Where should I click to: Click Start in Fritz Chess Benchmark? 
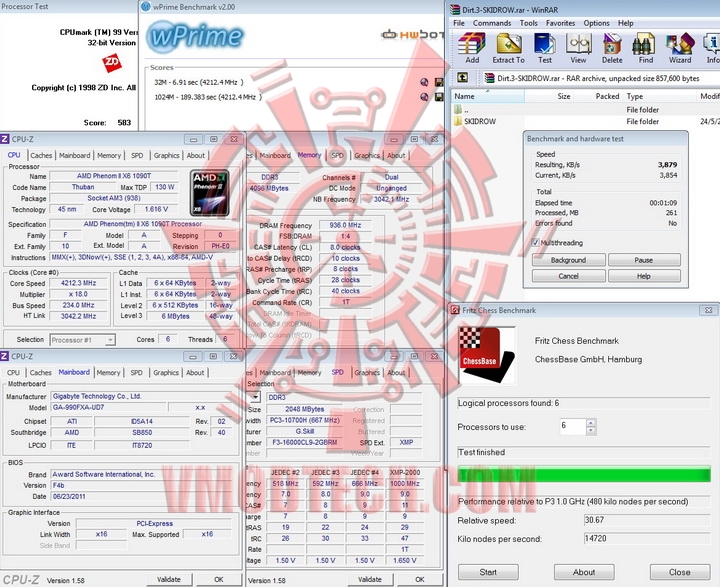coord(488,572)
